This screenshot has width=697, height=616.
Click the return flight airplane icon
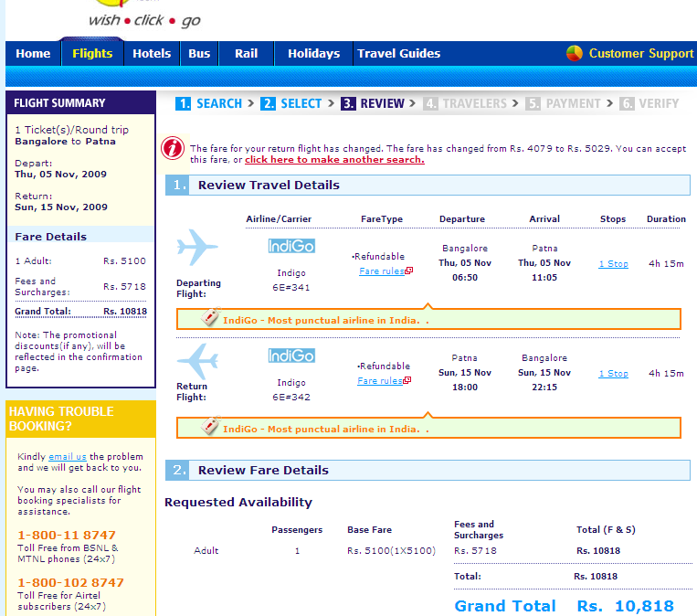[x=197, y=361]
